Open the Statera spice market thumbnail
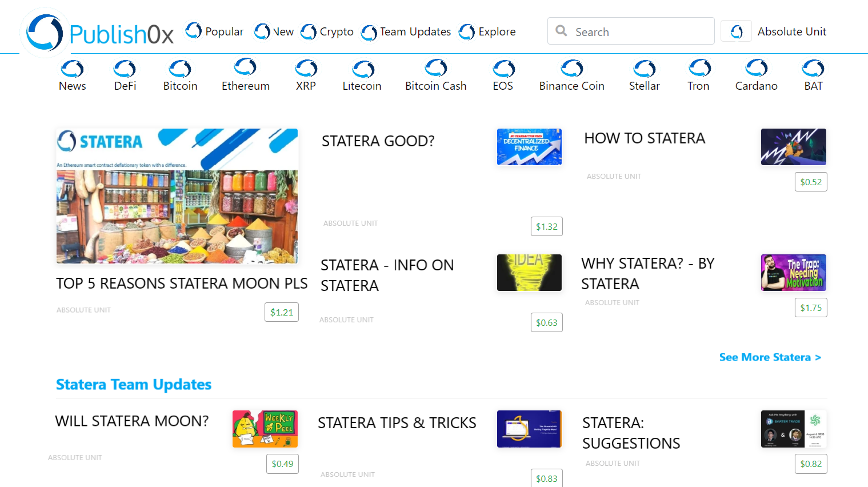Viewport: 868px width, 487px height. (x=177, y=196)
